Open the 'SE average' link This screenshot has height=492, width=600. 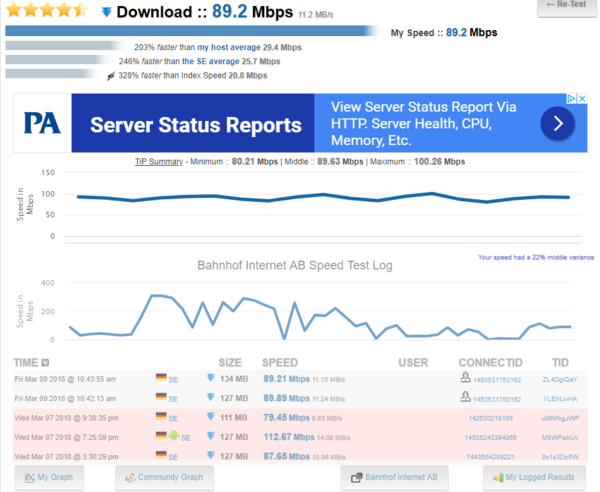pyautogui.click(x=228, y=61)
